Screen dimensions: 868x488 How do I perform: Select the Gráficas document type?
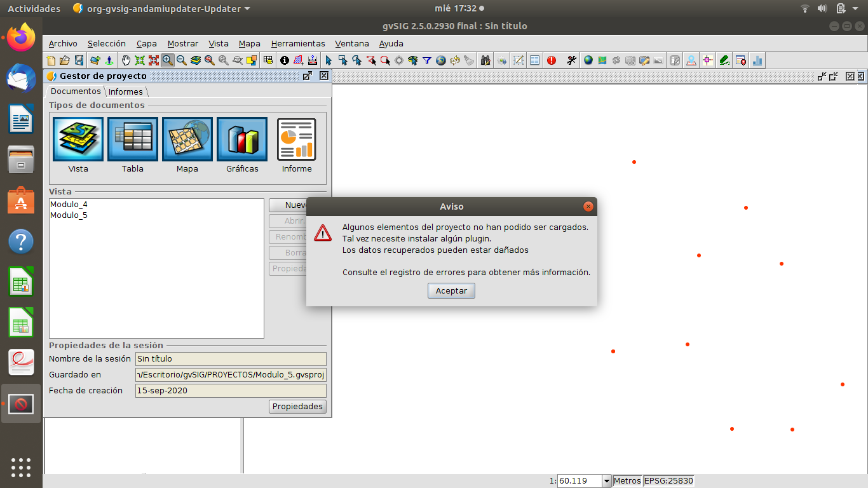(x=242, y=139)
